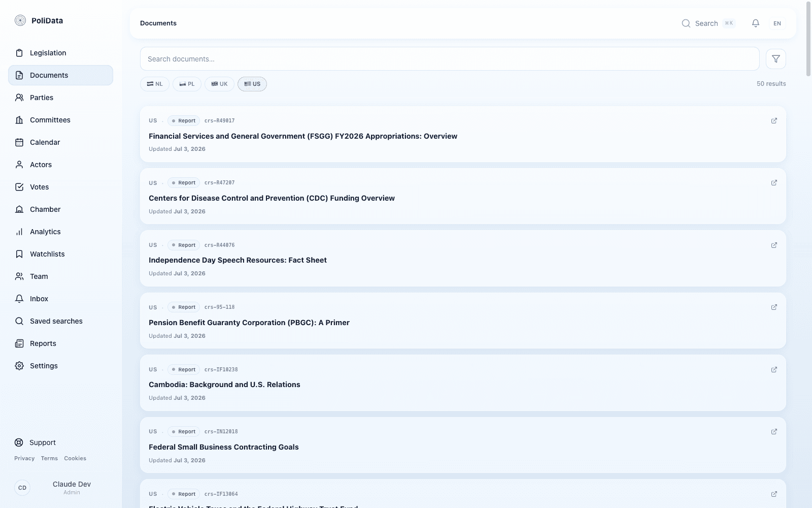Click the Settings gear icon
Screen dimensions: 812x508
[19, 366]
